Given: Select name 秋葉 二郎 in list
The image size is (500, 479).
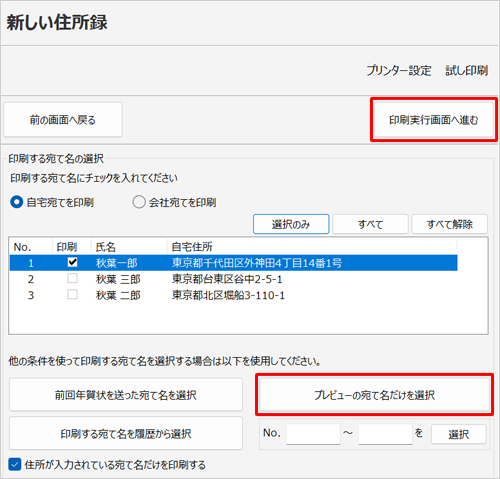Looking at the screenshot, I should [x=118, y=295].
